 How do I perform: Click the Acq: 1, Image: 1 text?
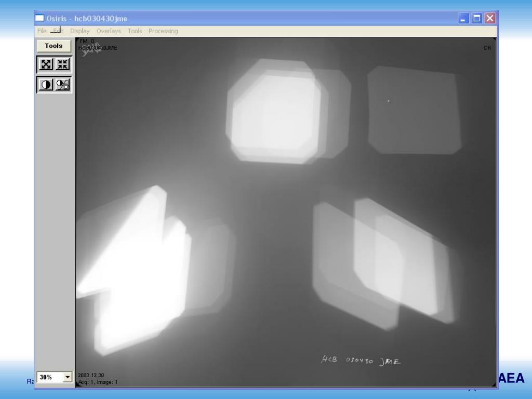[98, 382]
